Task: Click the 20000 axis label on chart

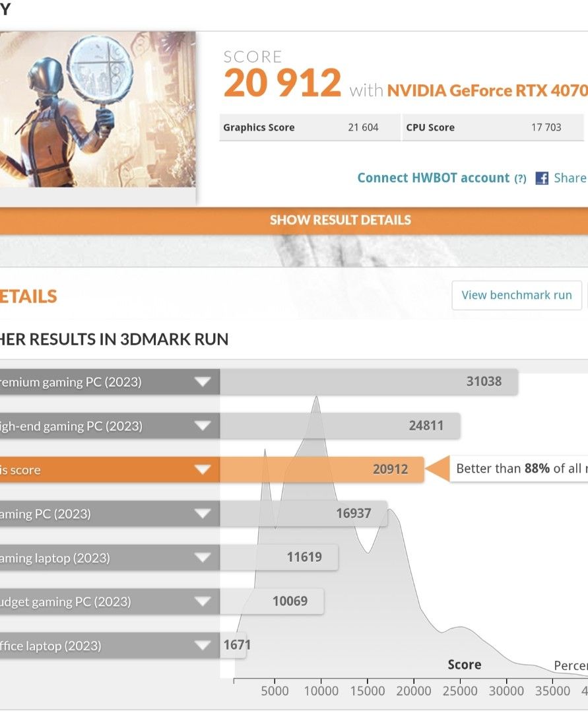Action: click(414, 691)
